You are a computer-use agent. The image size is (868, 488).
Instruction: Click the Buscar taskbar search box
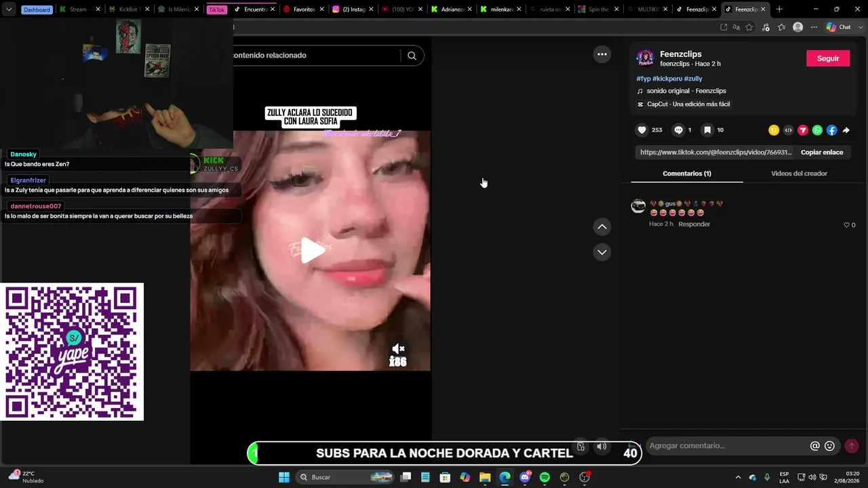[346, 477]
